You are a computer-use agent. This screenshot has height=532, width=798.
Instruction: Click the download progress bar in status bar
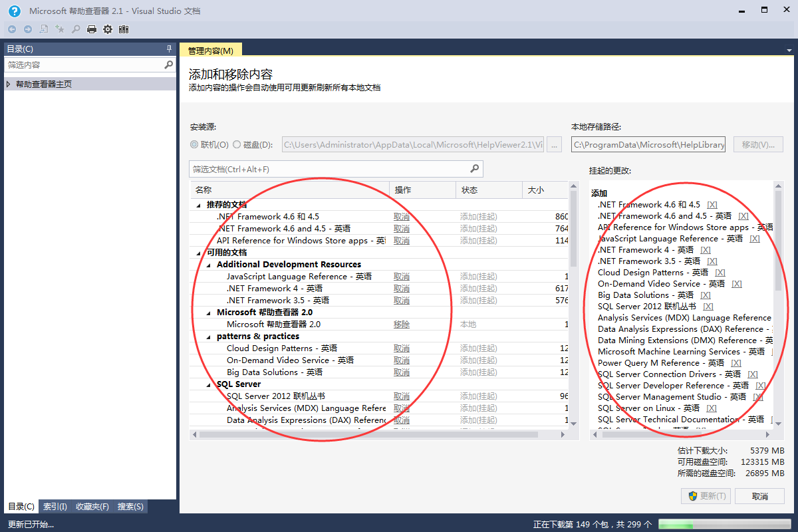point(724,525)
